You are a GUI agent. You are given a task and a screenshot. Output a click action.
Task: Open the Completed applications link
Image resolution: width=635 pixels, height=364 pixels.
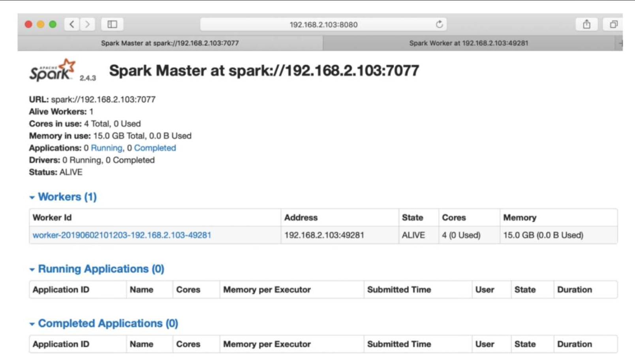[x=155, y=148]
